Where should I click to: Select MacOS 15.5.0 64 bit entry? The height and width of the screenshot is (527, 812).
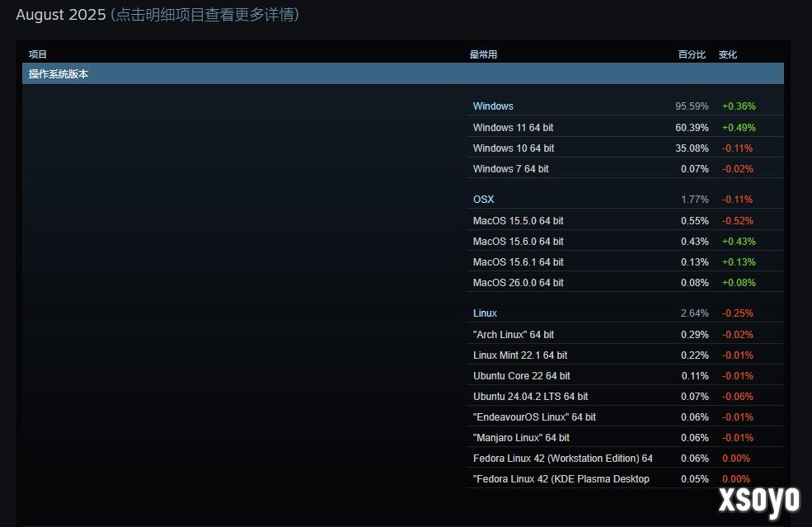[x=625, y=221]
